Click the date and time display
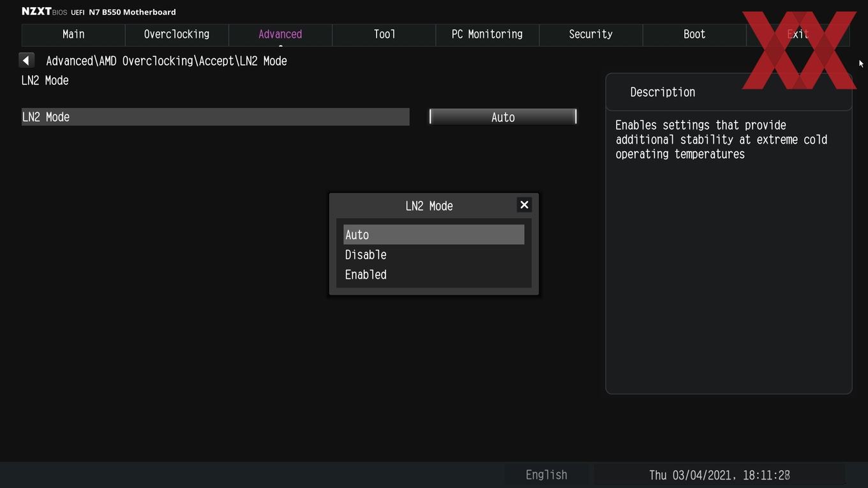The image size is (868, 488). (x=719, y=475)
